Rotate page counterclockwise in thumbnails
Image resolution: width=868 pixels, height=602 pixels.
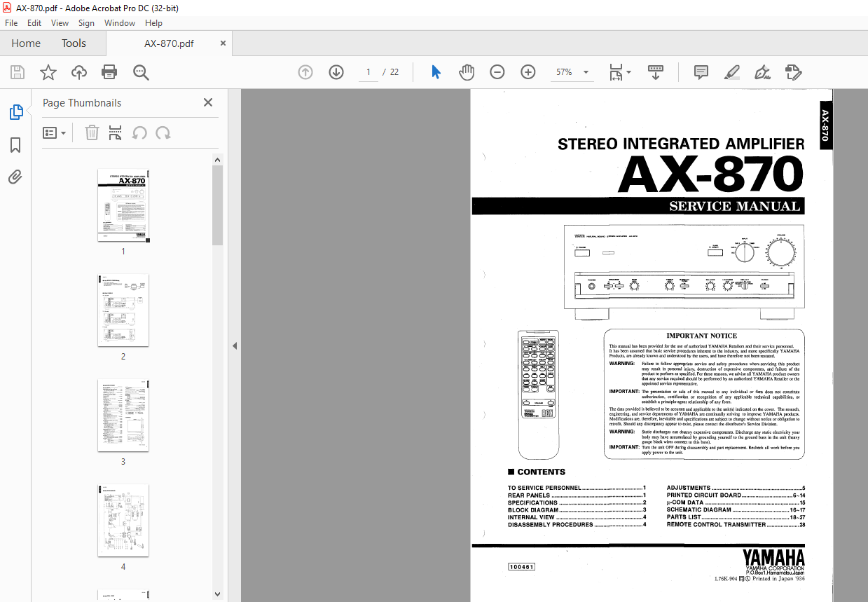[x=139, y=132]
